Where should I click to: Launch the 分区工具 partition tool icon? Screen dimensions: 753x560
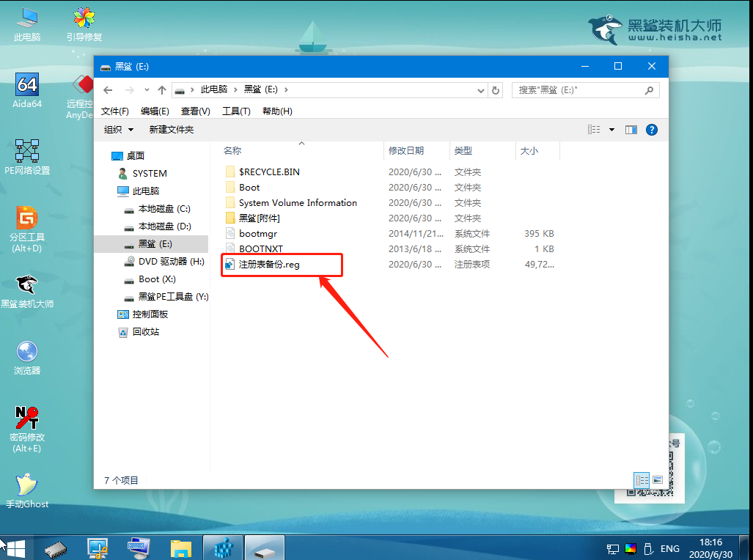[x=27, y=228]
